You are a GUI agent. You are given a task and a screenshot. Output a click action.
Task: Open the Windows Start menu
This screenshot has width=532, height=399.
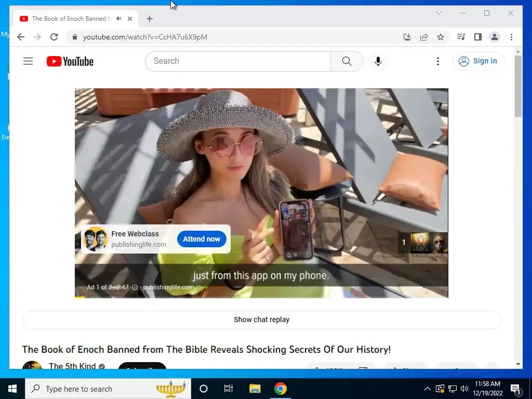[12, 389]
